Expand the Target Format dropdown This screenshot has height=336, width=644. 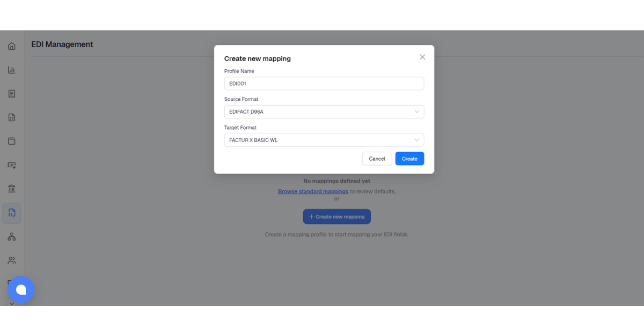324,140
